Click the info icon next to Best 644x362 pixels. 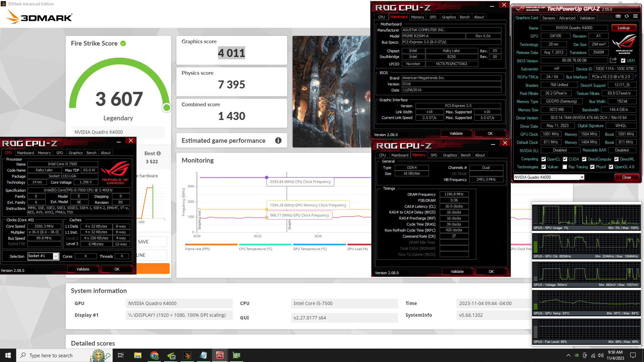tap(159, 153)
